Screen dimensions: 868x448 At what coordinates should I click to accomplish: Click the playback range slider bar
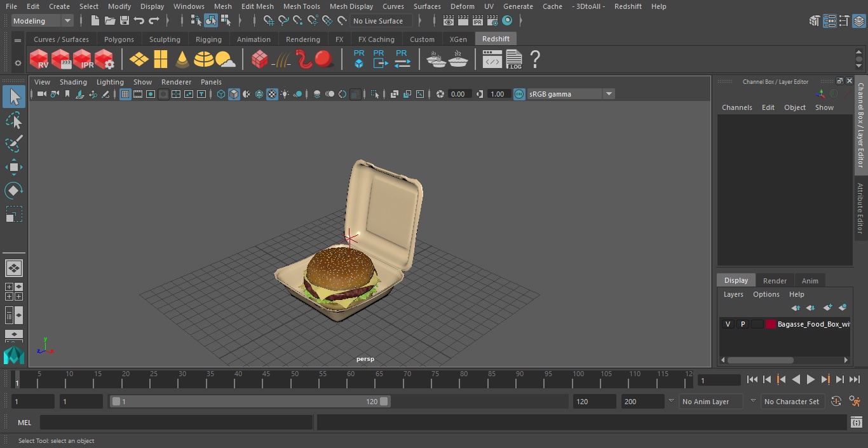[x=250, y=402]
